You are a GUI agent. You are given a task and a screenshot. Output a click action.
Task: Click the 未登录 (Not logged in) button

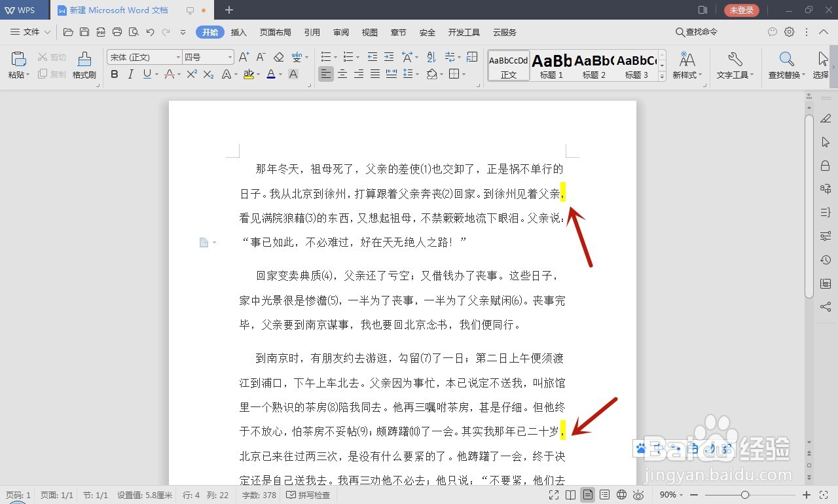742,10
